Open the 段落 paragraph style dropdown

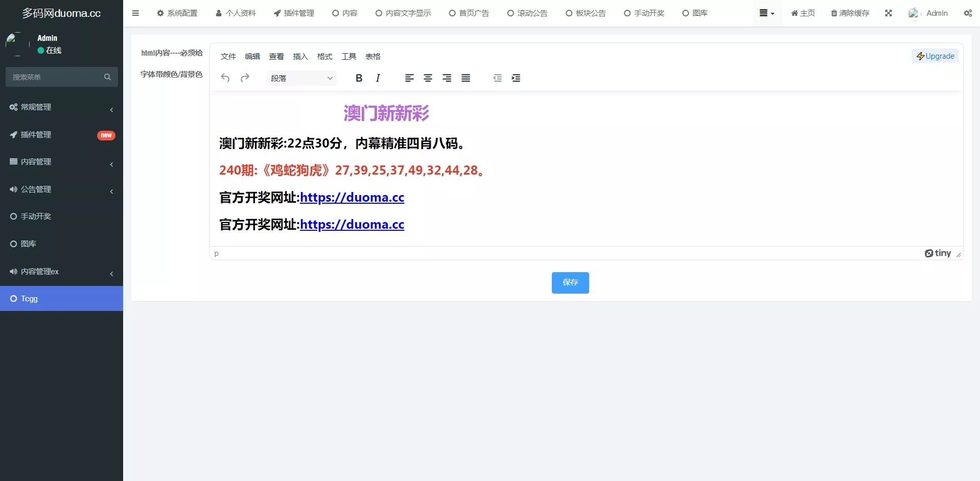click(301, 78)
